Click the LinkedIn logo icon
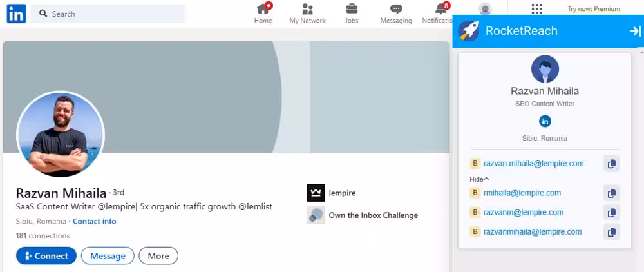The height and width of the screenshot is (272, 644). 16,14
